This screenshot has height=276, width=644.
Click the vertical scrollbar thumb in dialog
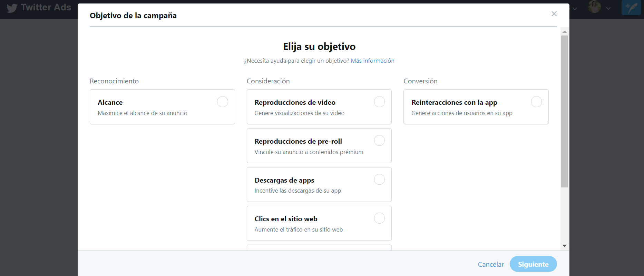[x=565, y=111]
